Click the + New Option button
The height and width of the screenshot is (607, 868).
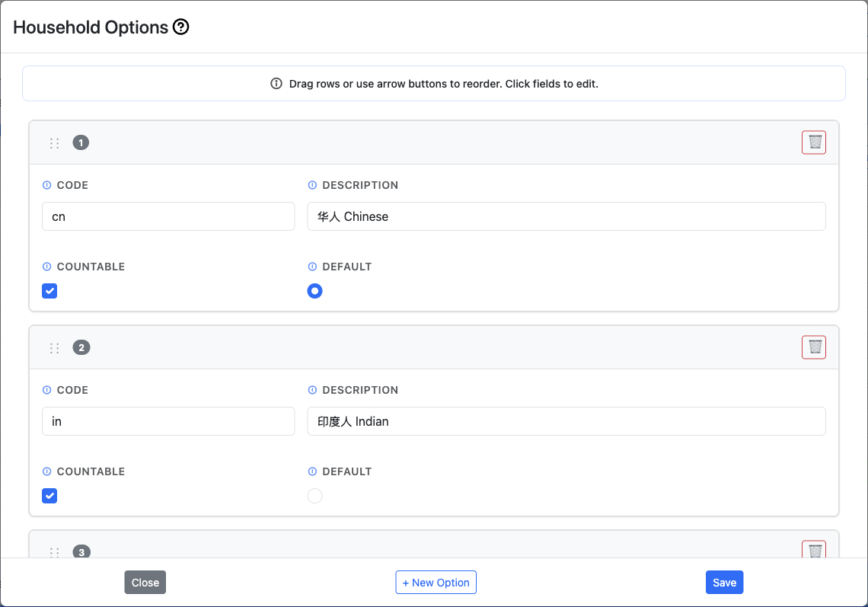coord(436,582)
